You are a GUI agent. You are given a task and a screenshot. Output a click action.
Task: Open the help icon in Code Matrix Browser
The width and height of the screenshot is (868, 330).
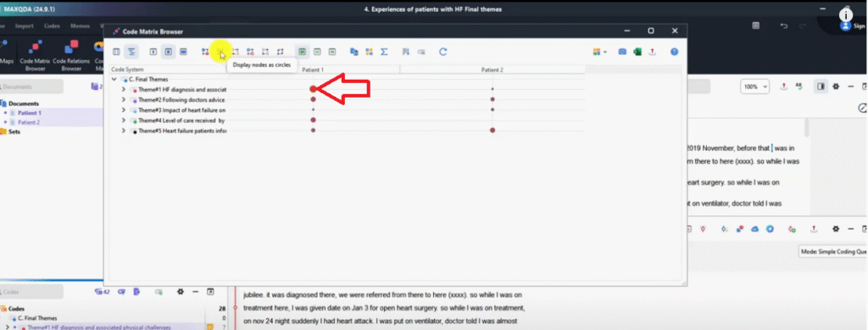(x=674, y=52)
